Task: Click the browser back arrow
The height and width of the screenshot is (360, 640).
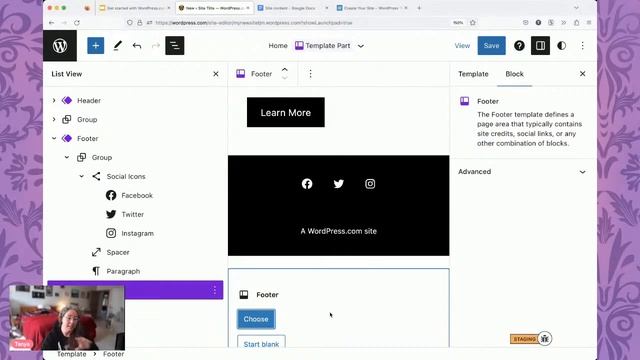Action: pos(51,23)
